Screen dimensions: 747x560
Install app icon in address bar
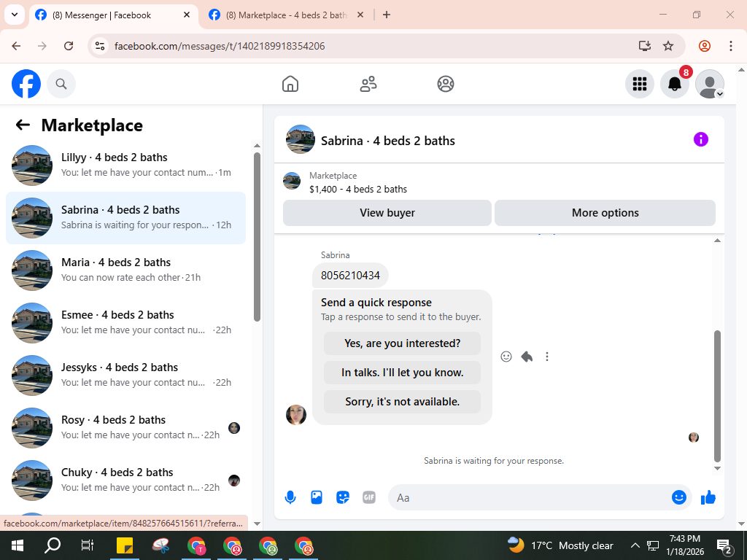(x=645, y=46)
